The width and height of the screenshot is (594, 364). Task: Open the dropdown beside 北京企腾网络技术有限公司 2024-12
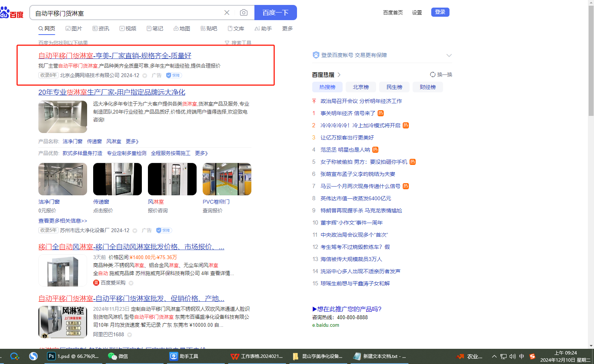145,76
